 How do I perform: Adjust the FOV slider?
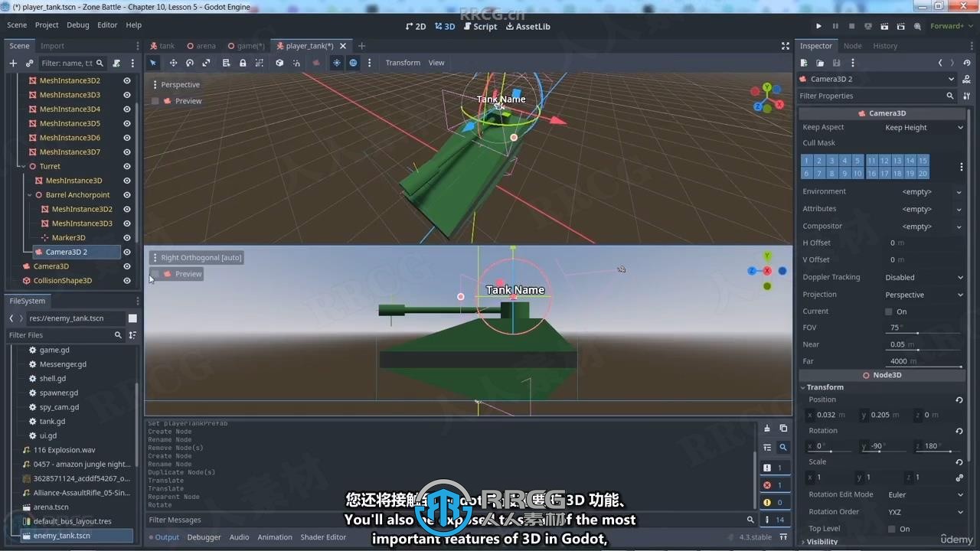(924, 333)
